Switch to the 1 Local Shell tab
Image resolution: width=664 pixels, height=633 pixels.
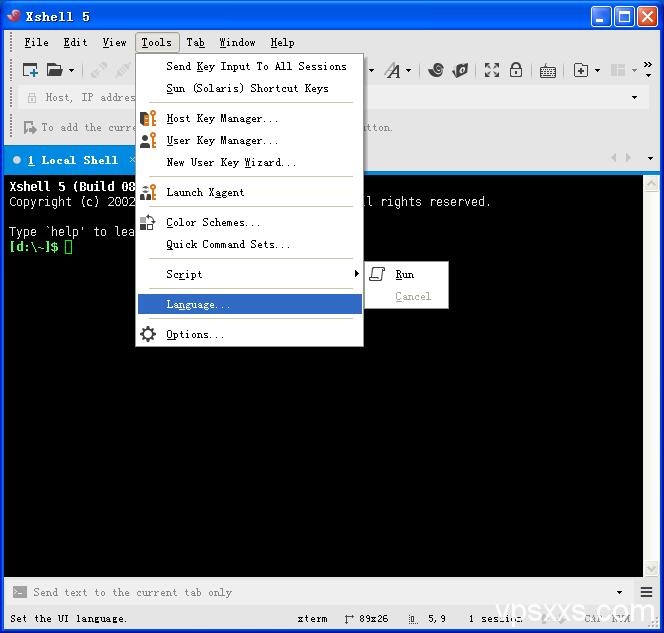73,160
